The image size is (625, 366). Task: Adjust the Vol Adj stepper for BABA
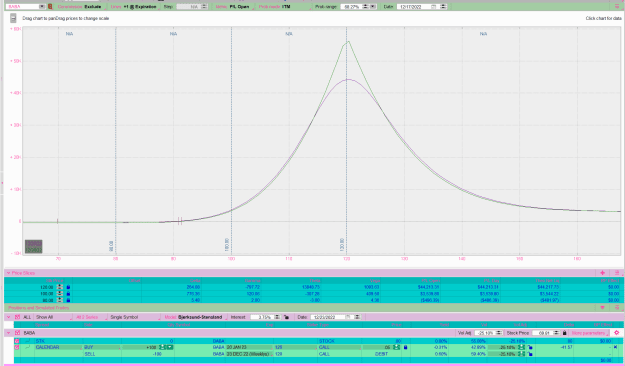tap(499, 333)
